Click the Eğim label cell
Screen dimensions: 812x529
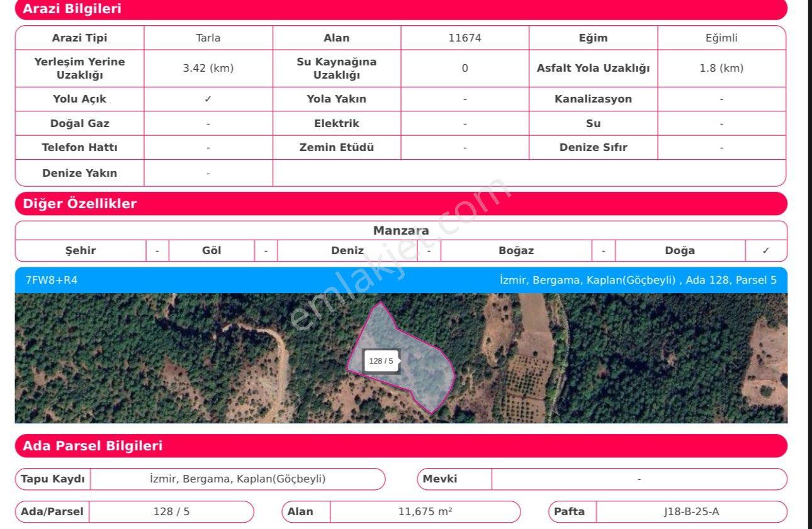tap(593, 38)
